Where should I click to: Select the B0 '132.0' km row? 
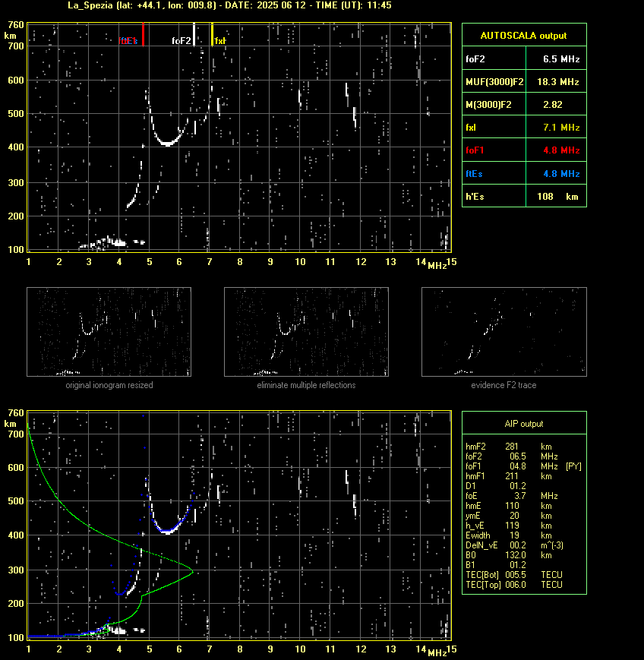coord(509,555)
